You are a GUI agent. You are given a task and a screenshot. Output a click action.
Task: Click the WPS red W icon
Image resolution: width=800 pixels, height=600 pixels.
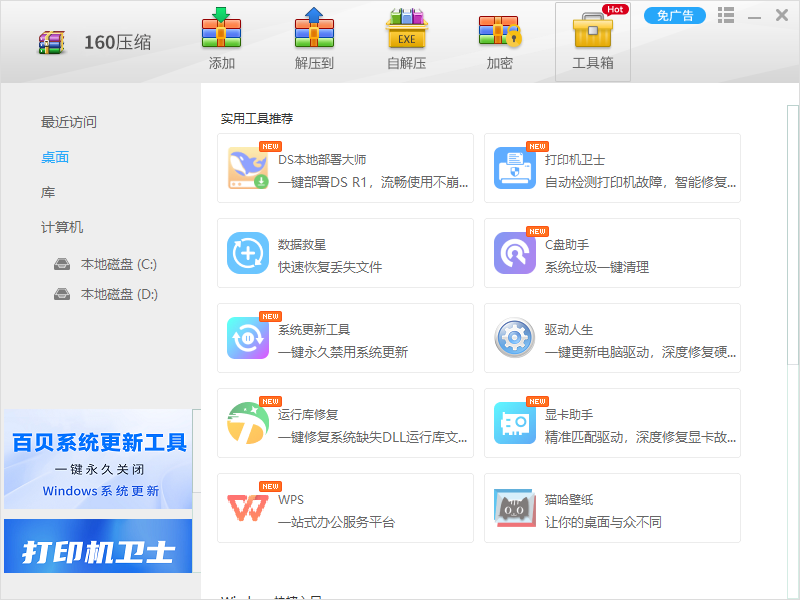coord(248,508)
